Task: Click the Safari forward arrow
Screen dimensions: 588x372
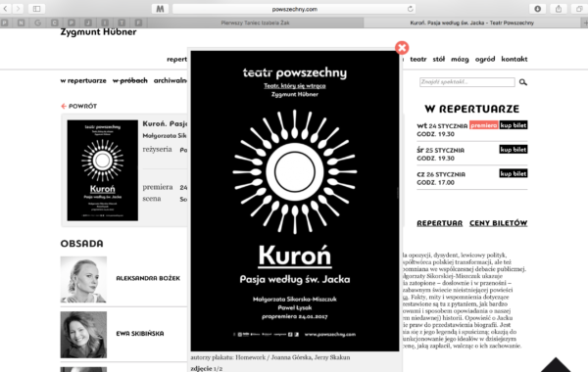Action: tap(18, 9)
